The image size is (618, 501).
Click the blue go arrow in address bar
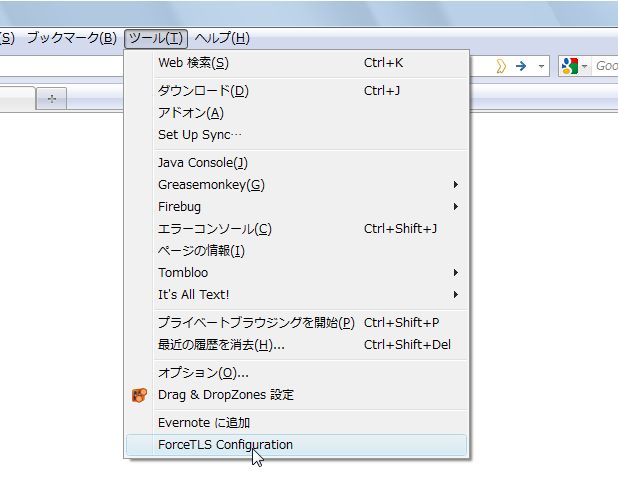coord(521,66)
